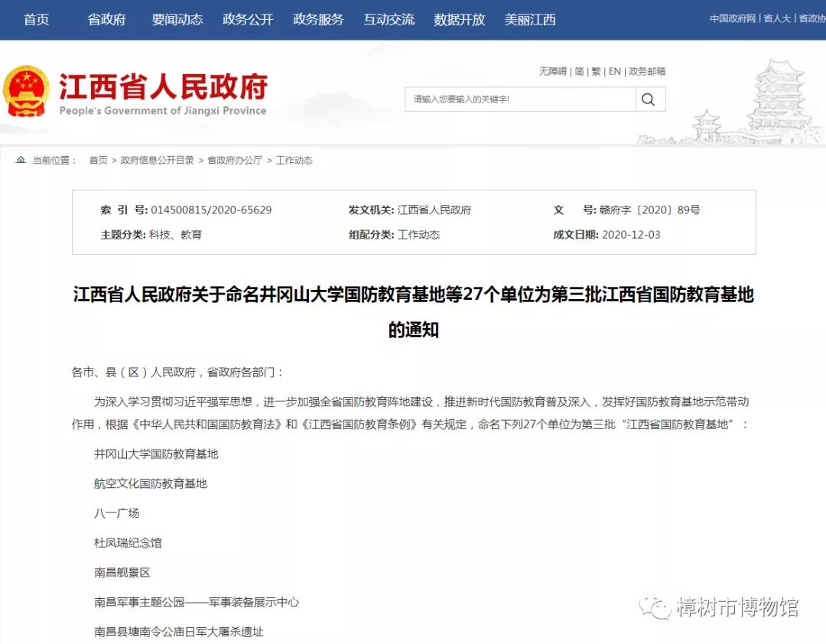Open the 省人大 link
Screen dimensions: 826x644
(x=776, y=19)
